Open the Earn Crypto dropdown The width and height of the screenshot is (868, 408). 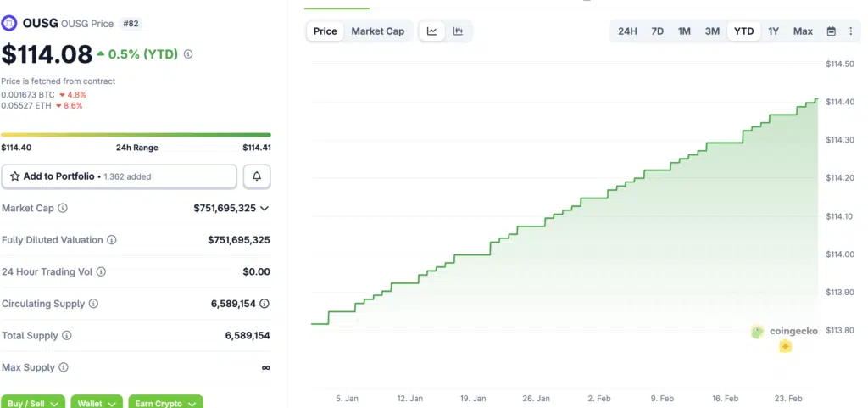tap(166, 403)
